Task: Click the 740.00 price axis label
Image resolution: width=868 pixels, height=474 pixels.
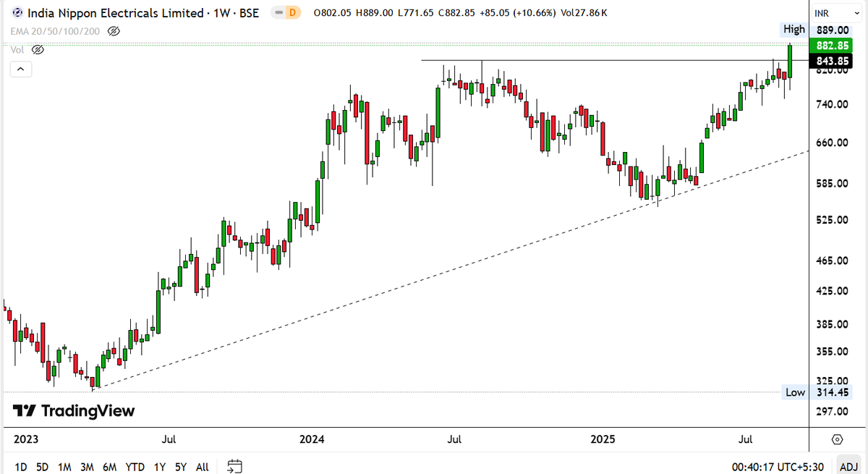Action: [833, 105]
